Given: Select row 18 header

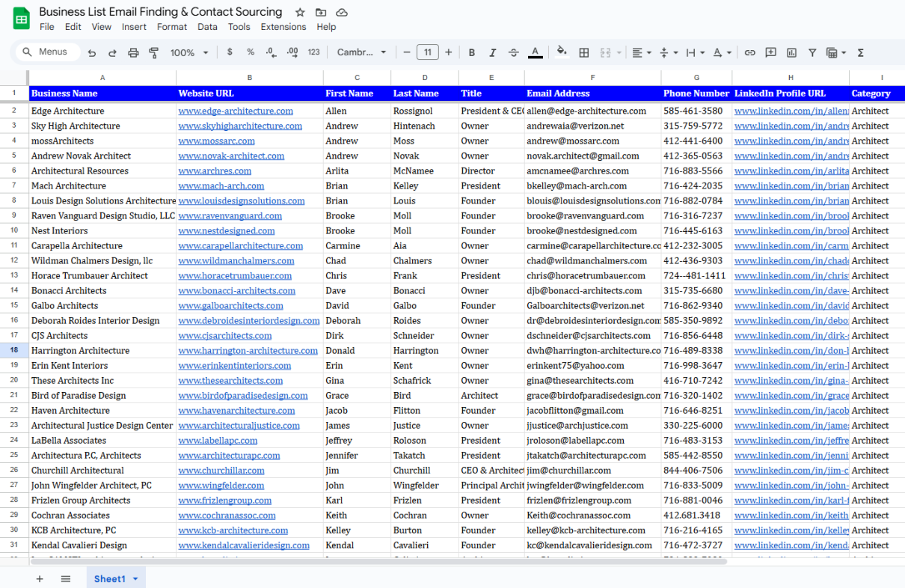Looking at the screenshot, I should [14, 350].
